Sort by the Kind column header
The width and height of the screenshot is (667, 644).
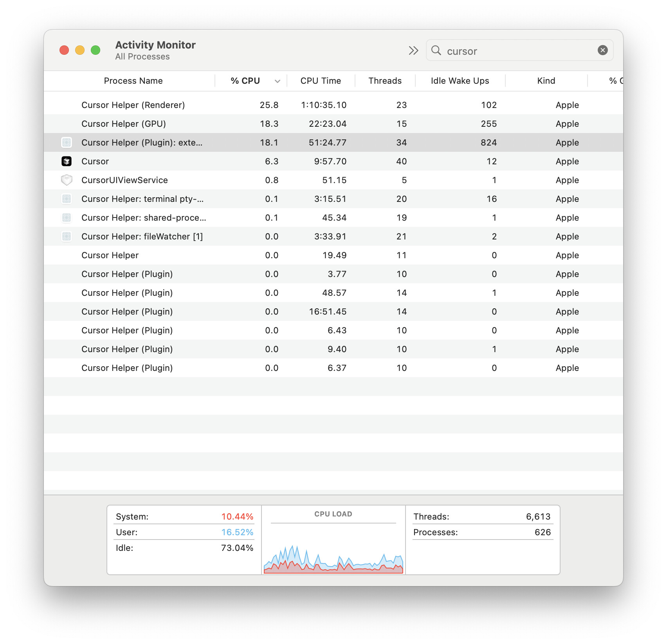(546, 81)
